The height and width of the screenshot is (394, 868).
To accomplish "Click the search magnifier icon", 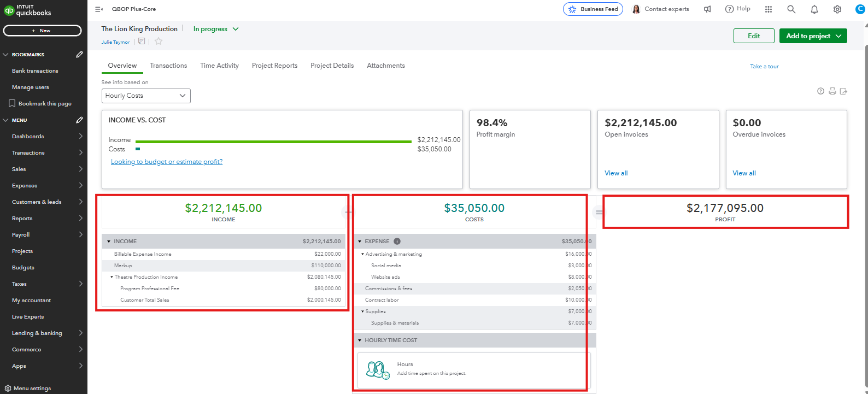I will (791, 9).
